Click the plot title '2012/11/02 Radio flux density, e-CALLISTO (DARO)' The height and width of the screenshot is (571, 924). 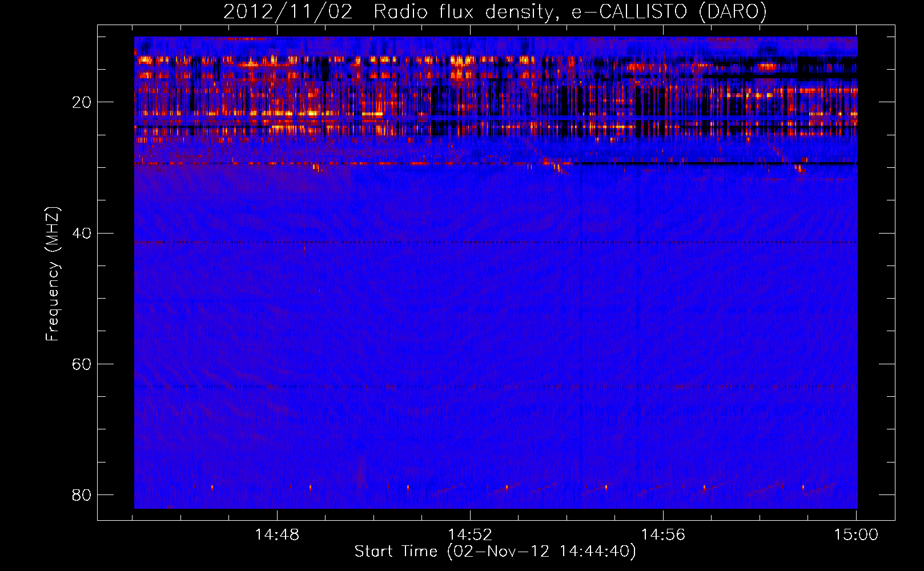click(x=495, y=11)
